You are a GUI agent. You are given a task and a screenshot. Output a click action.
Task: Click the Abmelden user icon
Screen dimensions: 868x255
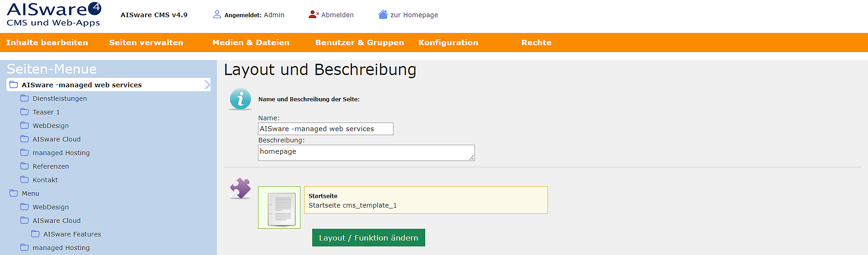pos(314,14)
